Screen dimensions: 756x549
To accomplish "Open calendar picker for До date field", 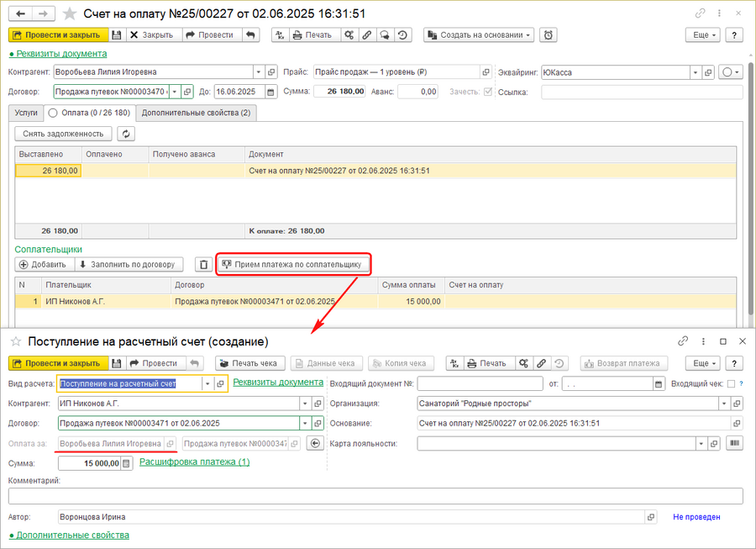I will 271,92.
